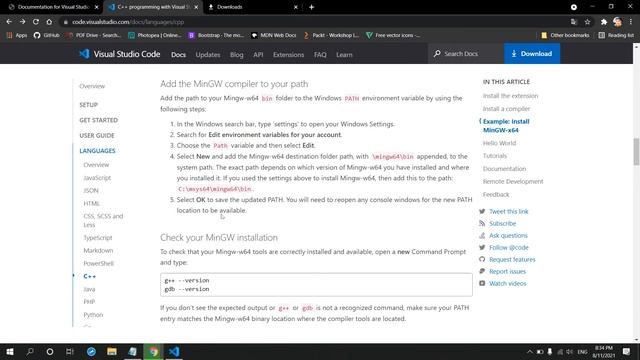This screenshot has height=360, width=640.
Task: Open the Updates nav item
Action: pos(208,54)
